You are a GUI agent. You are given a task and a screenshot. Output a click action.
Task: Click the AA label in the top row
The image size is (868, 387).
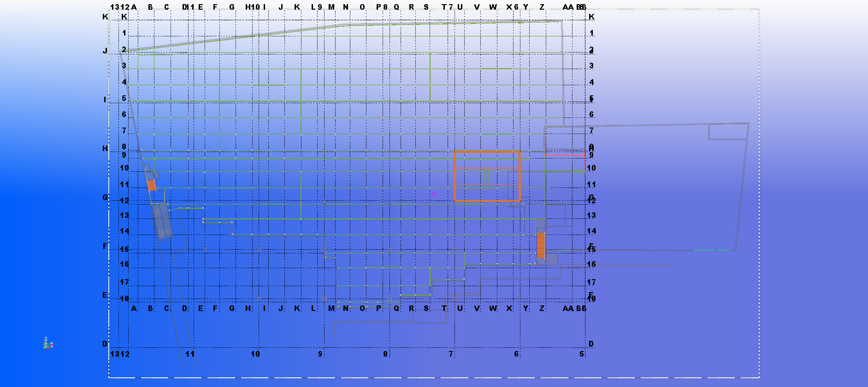point(568,7)
